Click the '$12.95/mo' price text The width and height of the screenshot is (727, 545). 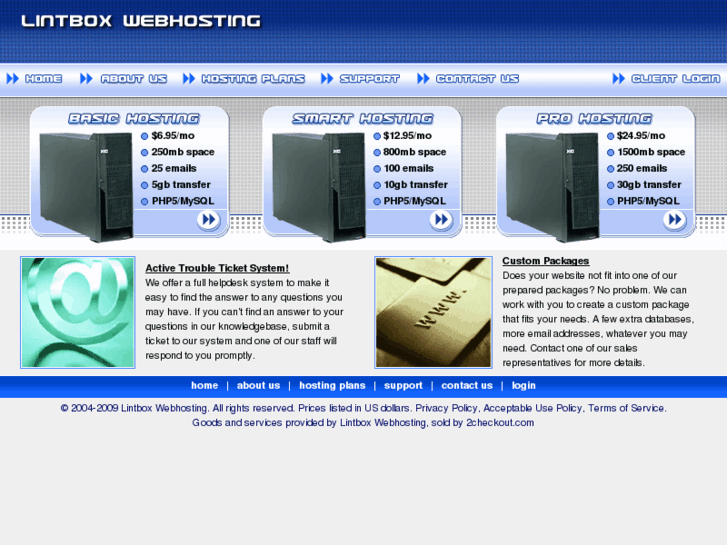click(408, 136)
